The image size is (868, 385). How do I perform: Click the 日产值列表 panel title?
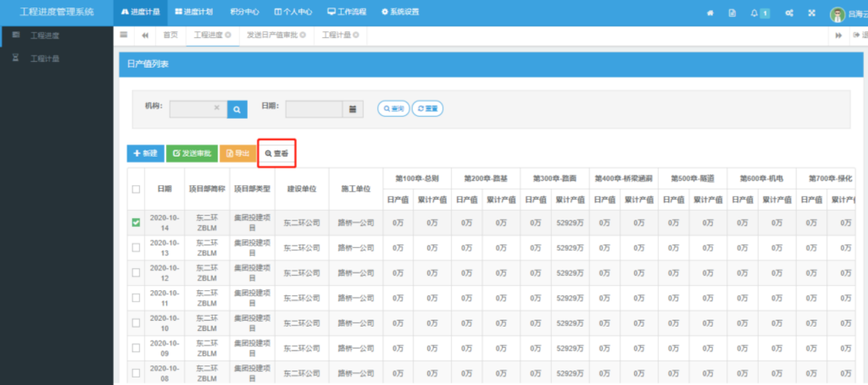[x=148, y=64]
